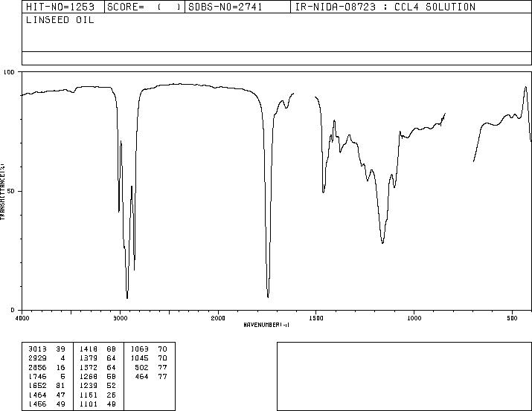Click the 1000 wavenumber axis label
This screenshot has height=411, width=532.
(414, 318)
